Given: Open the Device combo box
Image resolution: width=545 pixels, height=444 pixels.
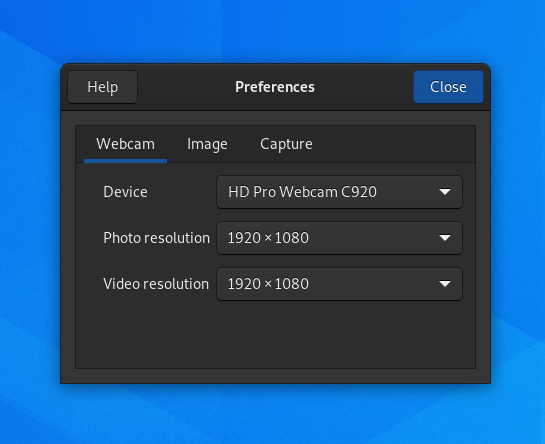Looking at the screenshot, I should pos(339,192).
